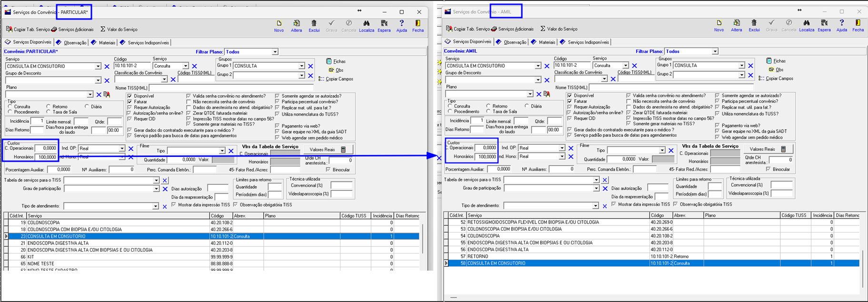Clear Serviço field X in PARTICULAR window
Viewport: 868px width, 302px height.
[107, 67]
